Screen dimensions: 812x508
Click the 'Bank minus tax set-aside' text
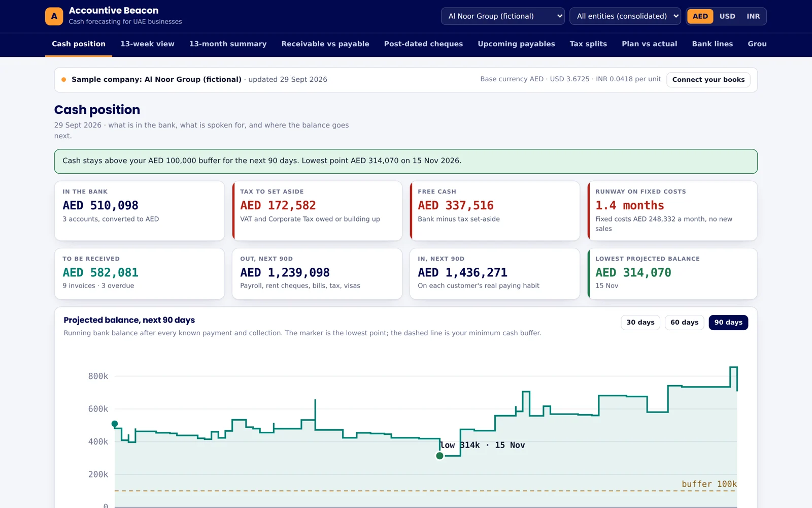(x=459, y=219)
